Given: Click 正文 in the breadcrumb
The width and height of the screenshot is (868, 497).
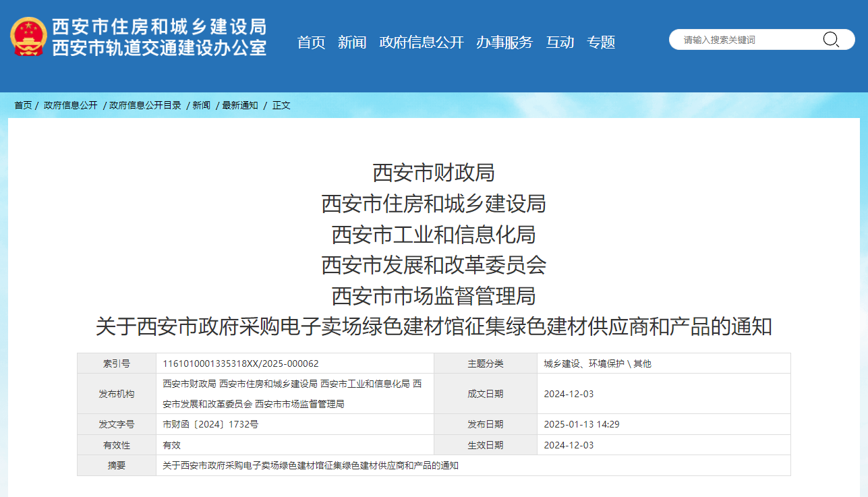Looking at the screenshot, I should point(280,105).
